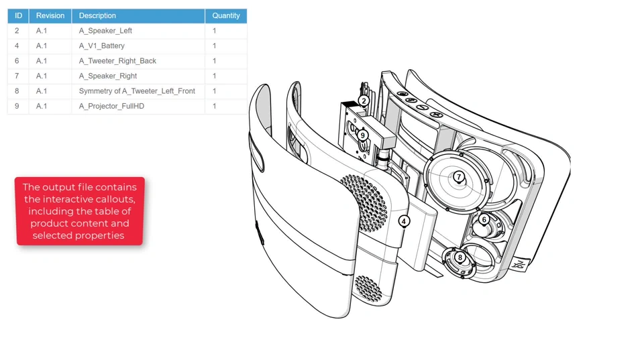Select the A_Speaker_Left description cell
Image resolution: width=644 pixels, height=362 pixels.
(138, 31)
